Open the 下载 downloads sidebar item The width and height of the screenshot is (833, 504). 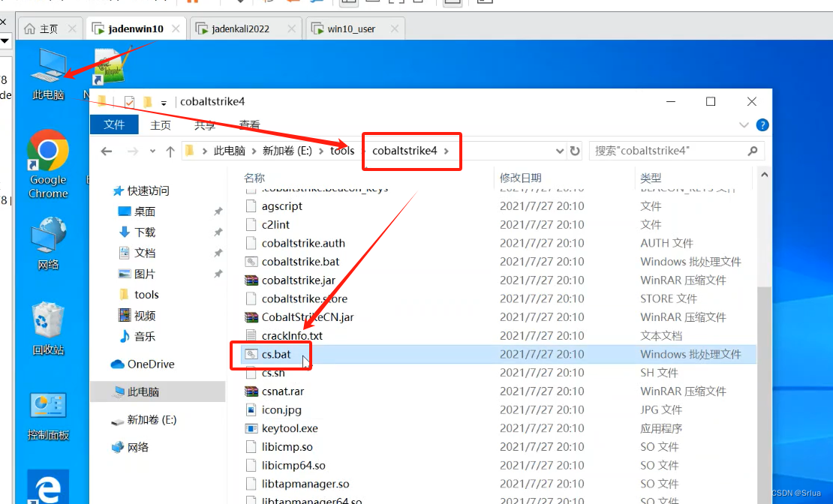[137, 232]
